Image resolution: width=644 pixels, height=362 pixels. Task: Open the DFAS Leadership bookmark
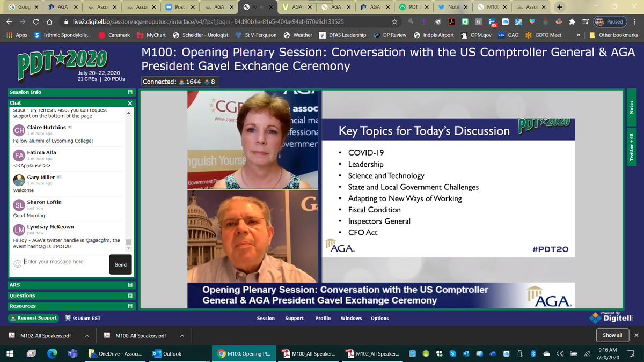click(342, 35)
